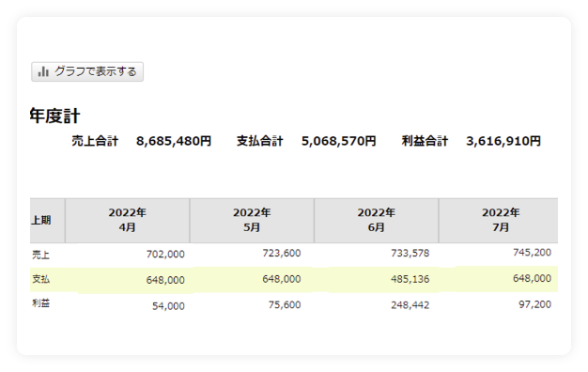Click the 上期 header cell
This screenshot has height=372, width=588.
(47, 220)
